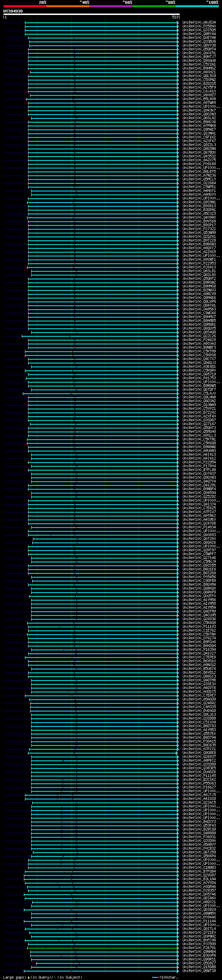Click hit label UniRef100_C5MKJ9
The height and width of the screenshot is (980, 222).
(x=199, y=561)
